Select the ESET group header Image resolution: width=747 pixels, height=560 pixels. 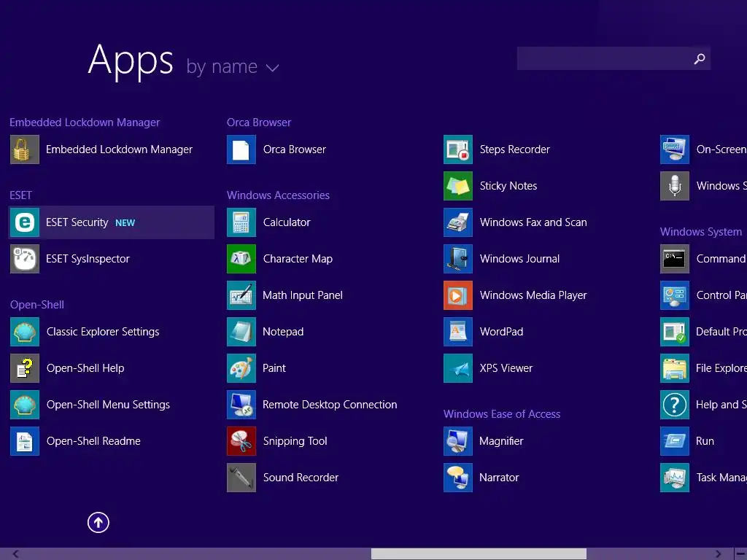(21, 195)
